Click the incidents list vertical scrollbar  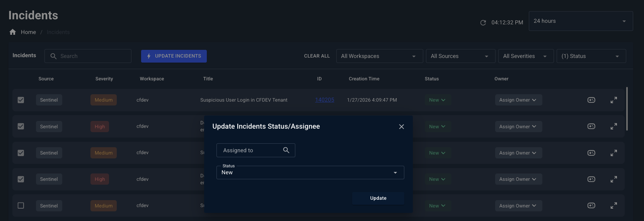(627, 109)
